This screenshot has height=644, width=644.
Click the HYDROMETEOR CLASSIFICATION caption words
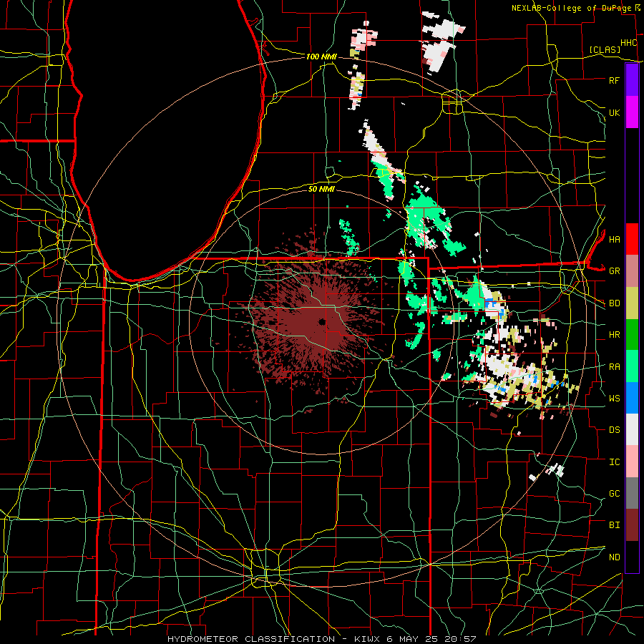251,639
